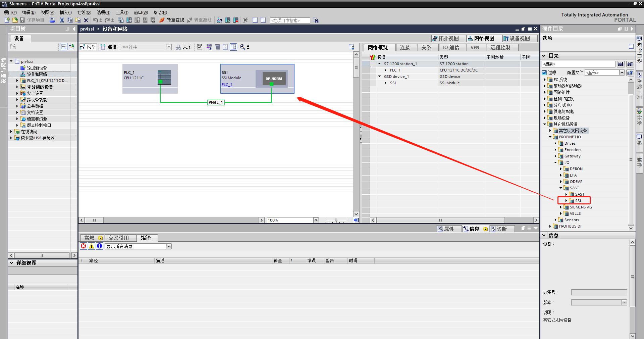The width and height of the screenshot is (644, 339).
Task: Click the zoom slider in network view
Action: coord(336,220)
